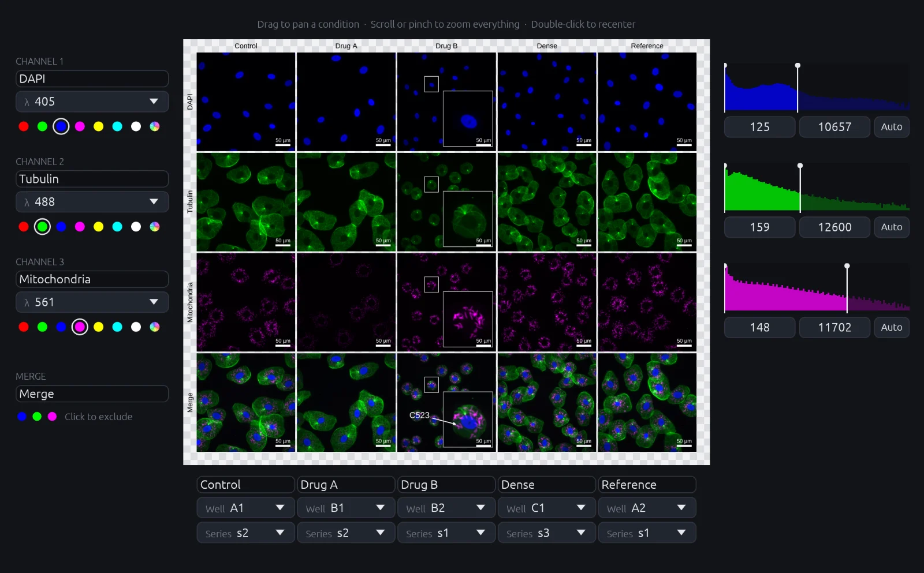Edit the DAPI channel name field
924x573 pixels.
coord(92,79)
